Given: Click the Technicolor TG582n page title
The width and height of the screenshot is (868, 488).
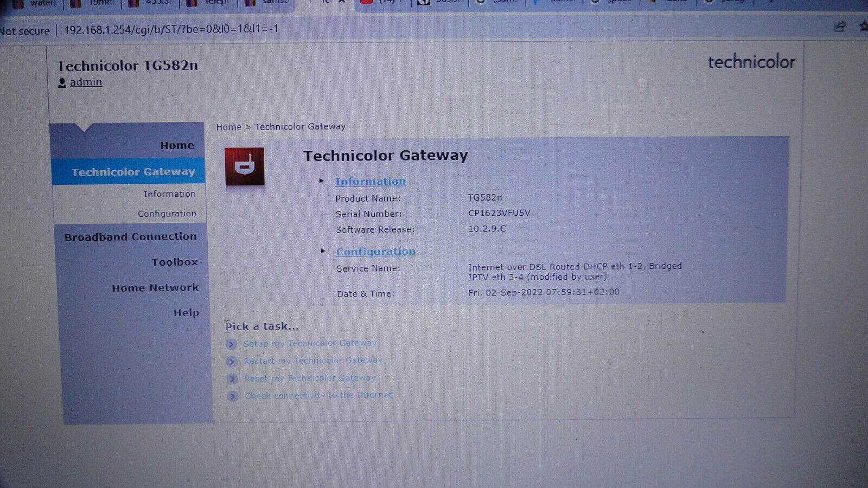Looking at the screenshot, I should pos(127,66).
